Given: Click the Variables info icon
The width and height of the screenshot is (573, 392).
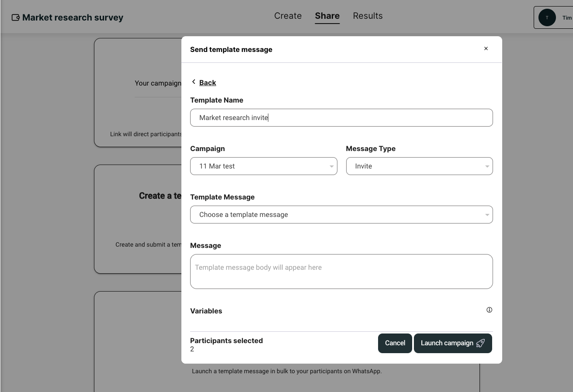Looking at the screenshot, I should click(x=489, y=310).
